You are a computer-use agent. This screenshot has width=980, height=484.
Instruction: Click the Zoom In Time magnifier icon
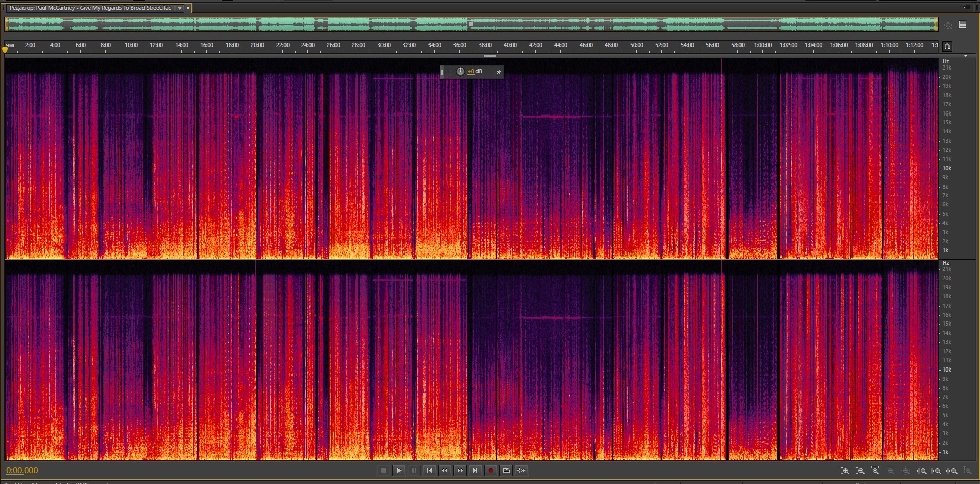[x=875, y=471]
